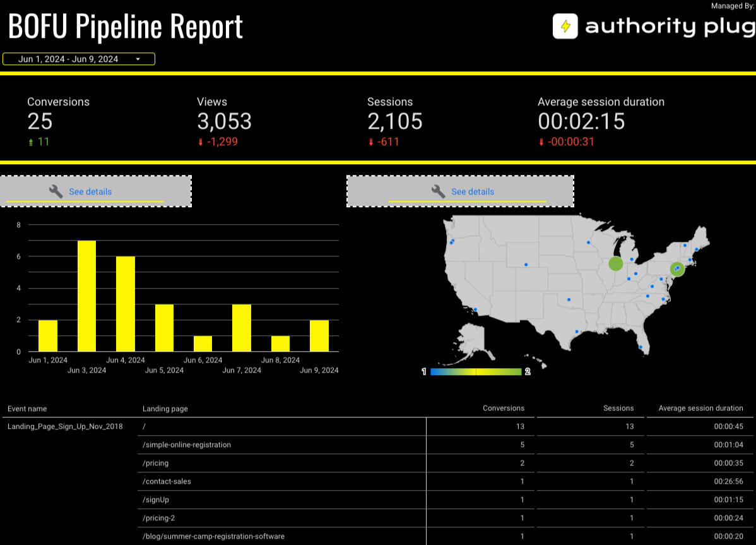Screen dimensions: 756x545
Task: Open See details link above bar chart
Action: 90,191
